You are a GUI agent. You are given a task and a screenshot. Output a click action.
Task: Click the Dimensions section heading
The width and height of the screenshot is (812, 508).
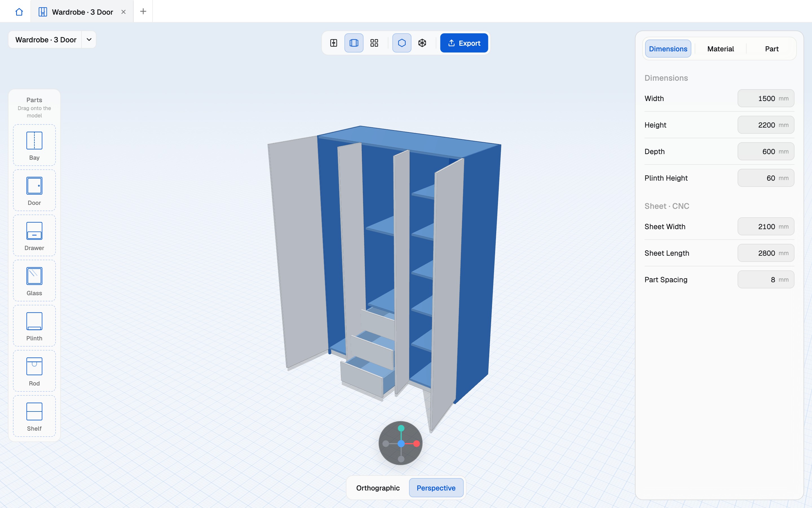(x=666, y=78)
